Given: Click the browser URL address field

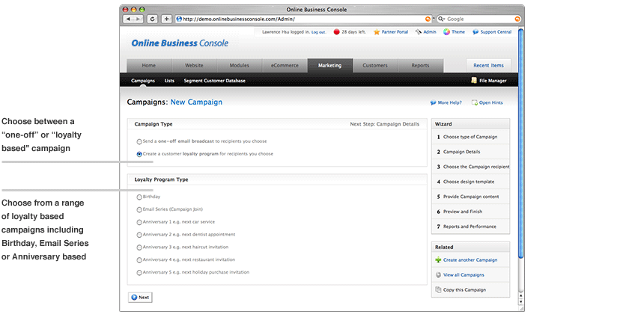Looking at the screenshot, I should tap(300, 19).
